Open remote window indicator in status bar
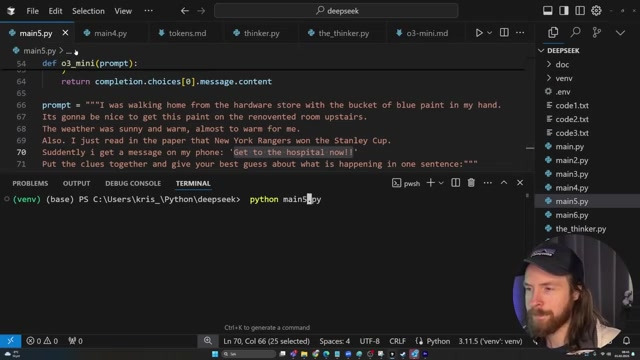The image size is (640, 360). click(11, 341)
